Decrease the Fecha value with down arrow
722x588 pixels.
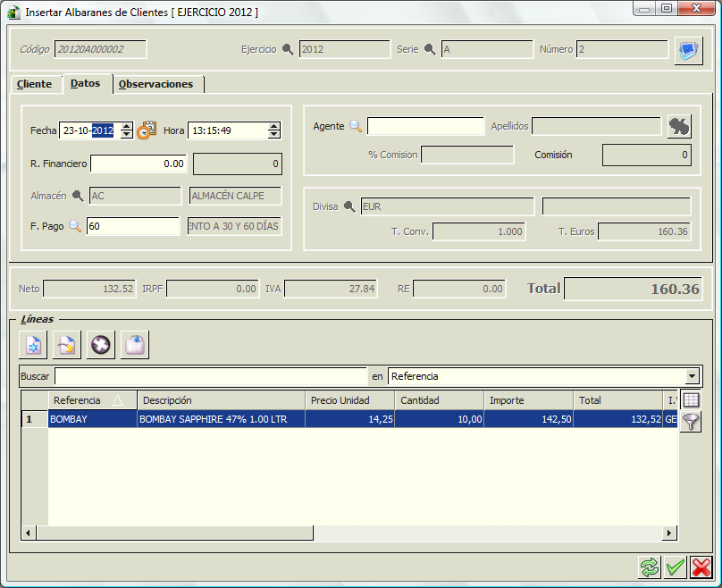126,134
